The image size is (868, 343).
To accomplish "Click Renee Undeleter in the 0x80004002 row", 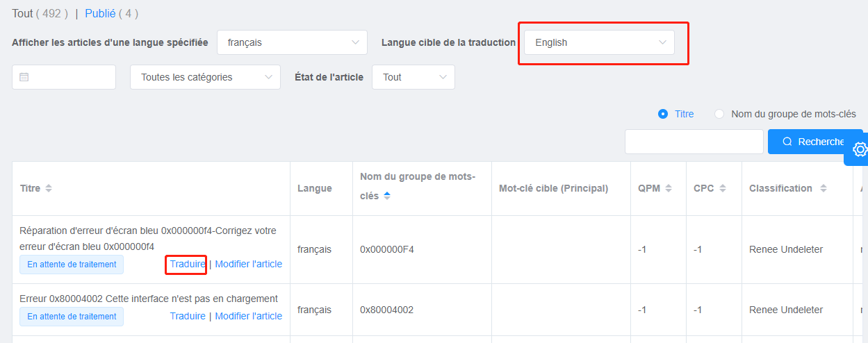I will (786, 310).
